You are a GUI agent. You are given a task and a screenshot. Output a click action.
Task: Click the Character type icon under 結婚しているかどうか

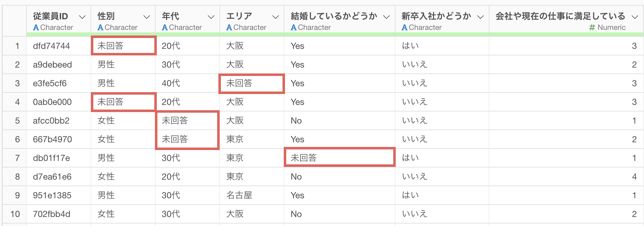pos(293,28)
